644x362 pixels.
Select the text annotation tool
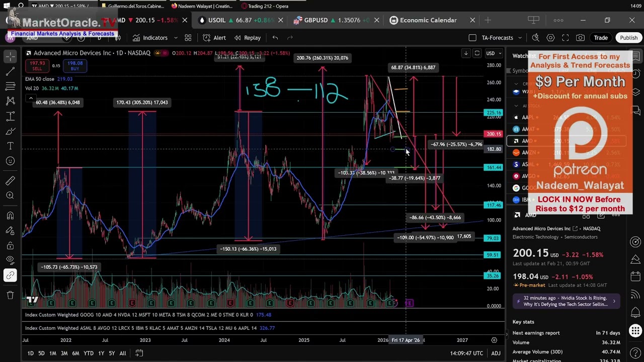pos(10,146)
